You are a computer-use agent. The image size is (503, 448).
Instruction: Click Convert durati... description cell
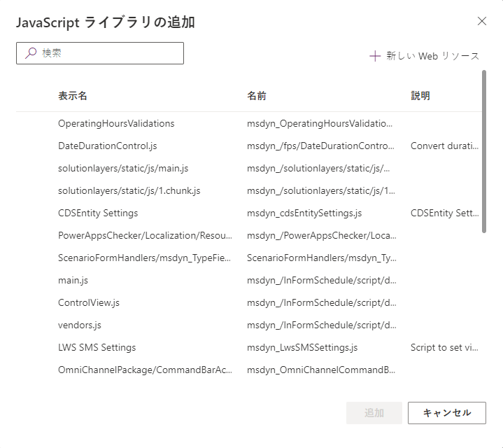[444, 146]
